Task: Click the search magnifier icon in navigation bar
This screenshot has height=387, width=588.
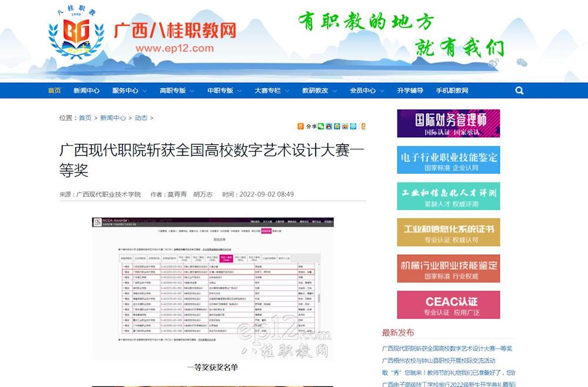Action: (519, 90)
